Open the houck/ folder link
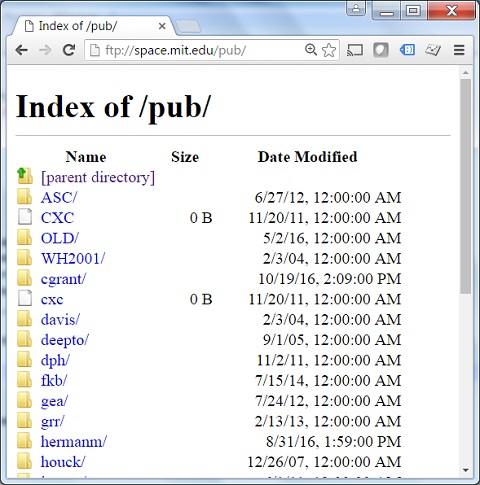The image size is (480, 485). [x=63, y=462]
